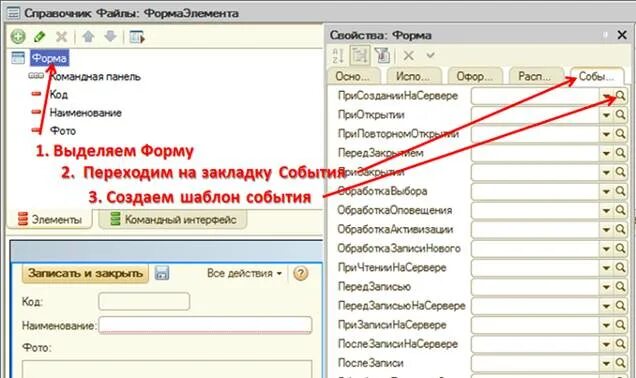
Task: Switch to the Осно... properties tab
Action: pos(353,76)
